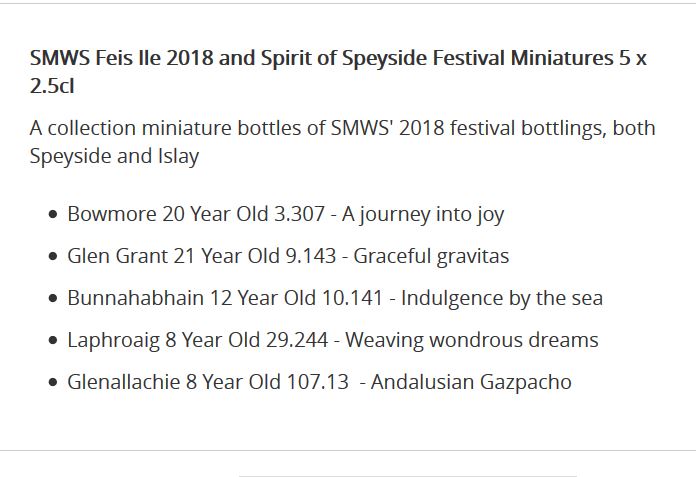Select the Laphroaig 8 Year Old item
Image resolution: width=696 pixels, height=477 pixels.
(x=333, y=340)
